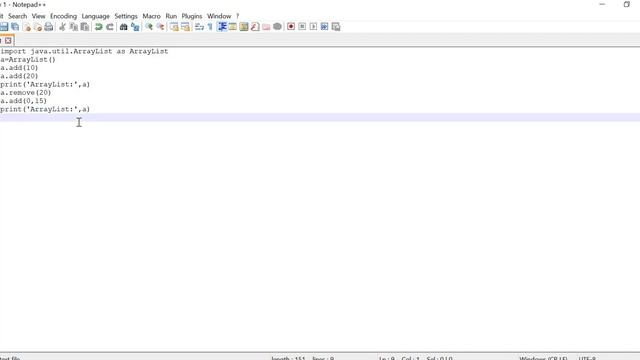
Task: Play back the recorded macro
Action: click(x=313, y=27)
